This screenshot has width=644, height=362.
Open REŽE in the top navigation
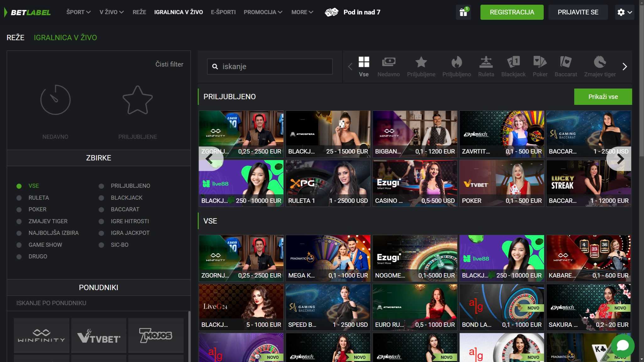pyautogui.click(x=139, y=12)
